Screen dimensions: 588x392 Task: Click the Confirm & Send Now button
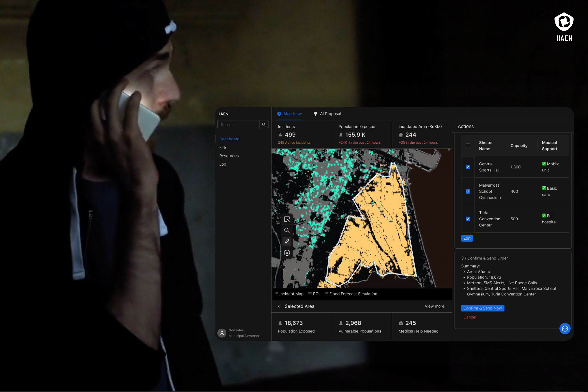coord(482,308)
